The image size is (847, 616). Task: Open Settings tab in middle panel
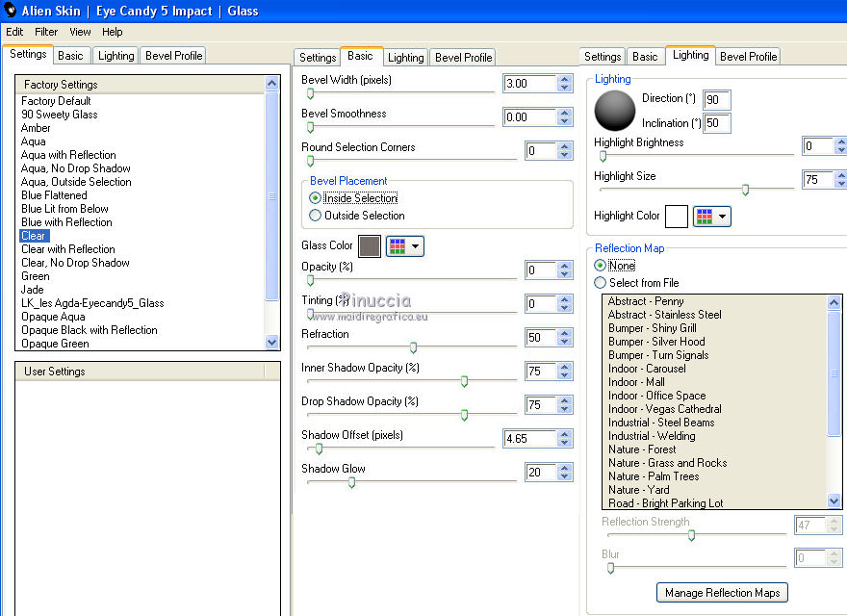pyautogui.click(x=318, y=58)
